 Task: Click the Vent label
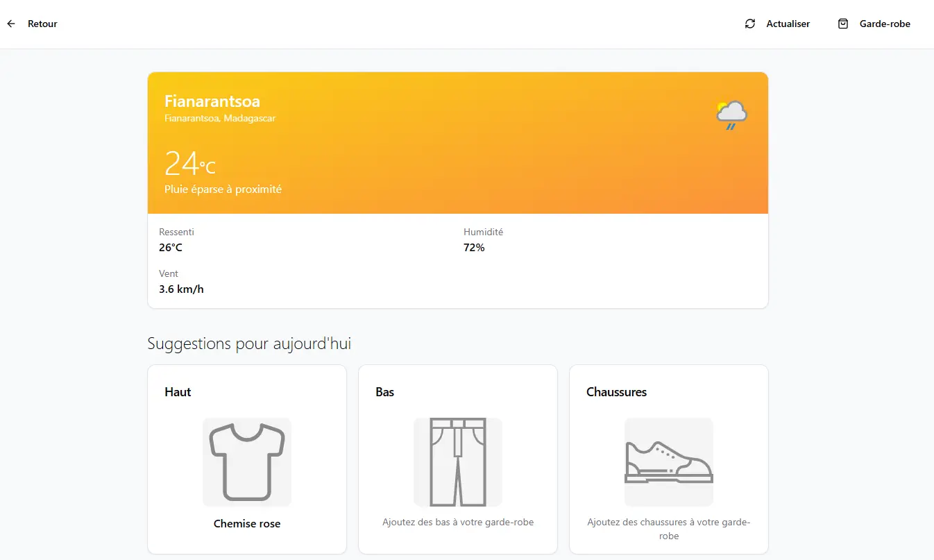[x=169, y=274]
